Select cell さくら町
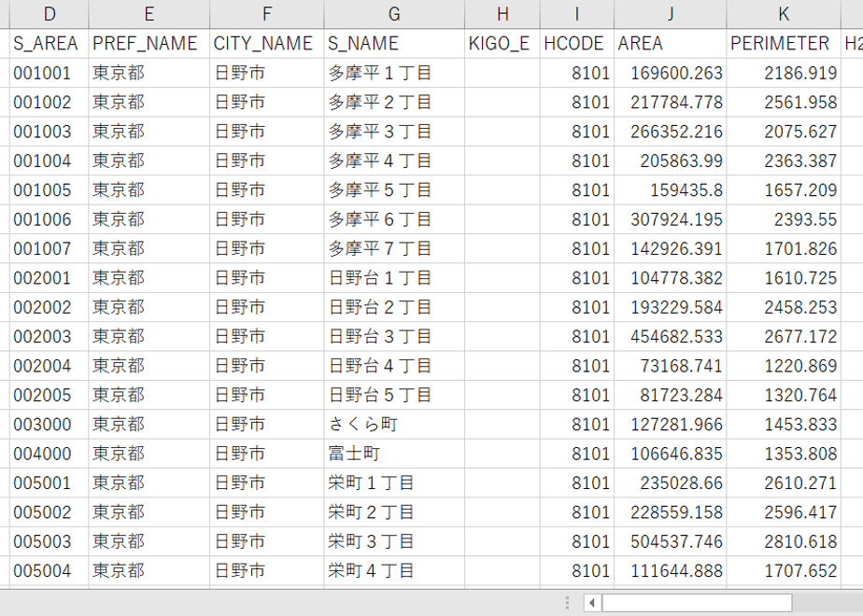Image resolution: width=863 pixels, height=616 pixels. click(394, 424)
